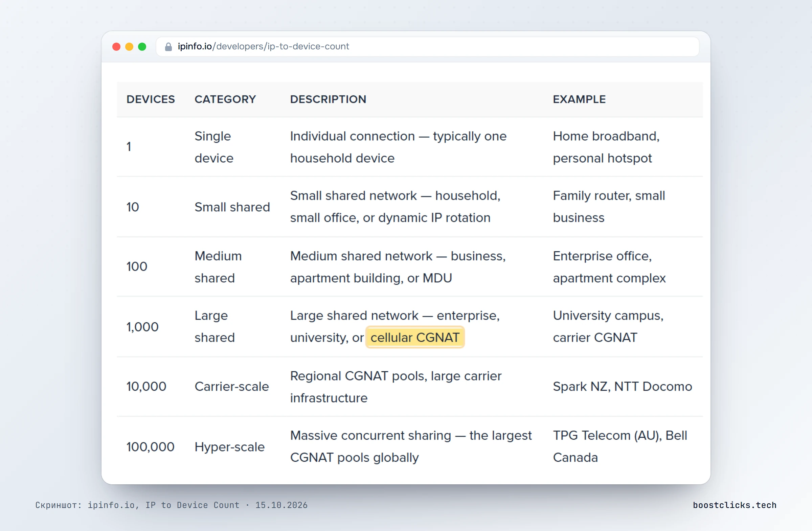The height and width of the screenshot is (531, 812).
Task: Click the Carrier-scale category cell
Action: click(232, 386)
